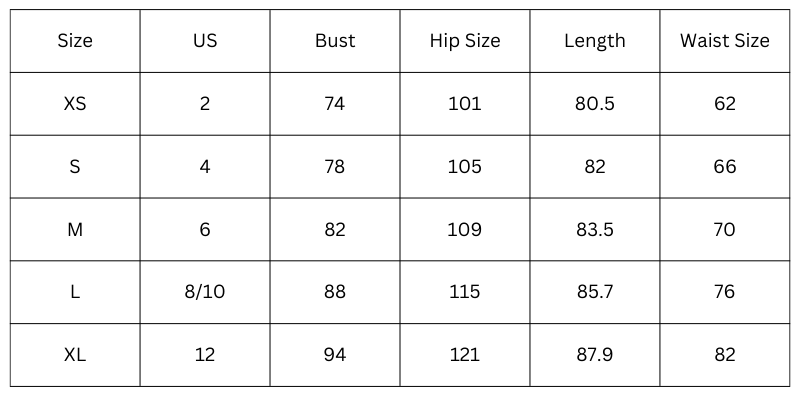Click the waist size 76 cell
Viewport: 800px width, 400px height.
point(725,292)
